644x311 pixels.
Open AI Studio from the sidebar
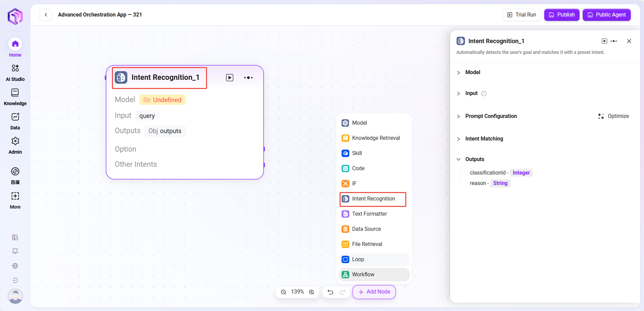(15, 72)
